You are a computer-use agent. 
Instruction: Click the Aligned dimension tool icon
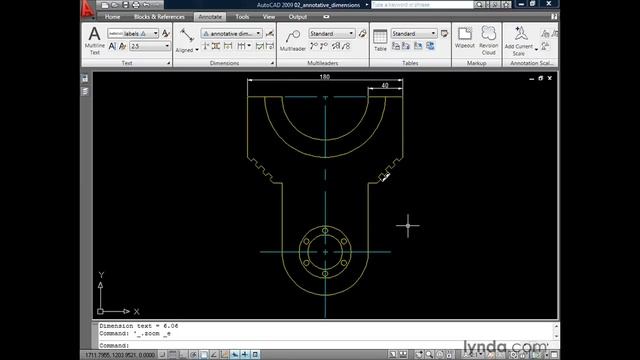[x=187, y=35]
